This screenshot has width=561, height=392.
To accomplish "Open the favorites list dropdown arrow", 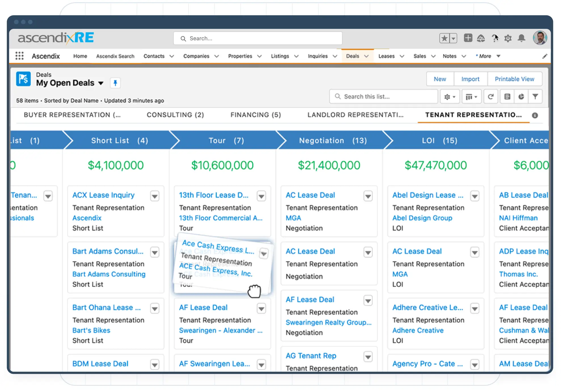I will pyautogui.click(x=453, y=38).
